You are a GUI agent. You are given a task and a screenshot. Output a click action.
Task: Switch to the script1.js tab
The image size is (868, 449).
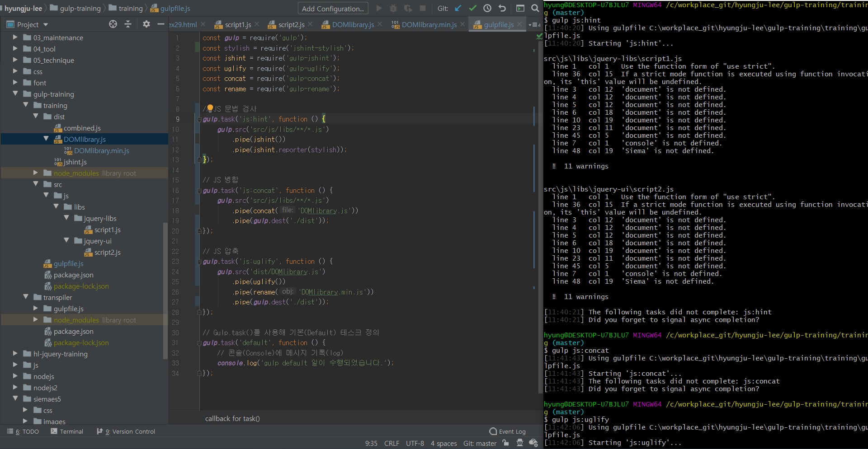point(237,24)
